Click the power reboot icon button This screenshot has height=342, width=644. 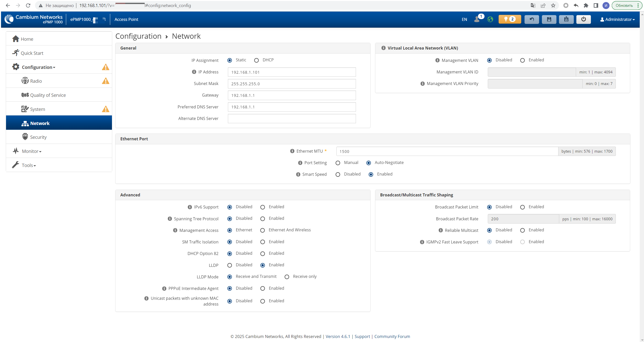point(583,19)
